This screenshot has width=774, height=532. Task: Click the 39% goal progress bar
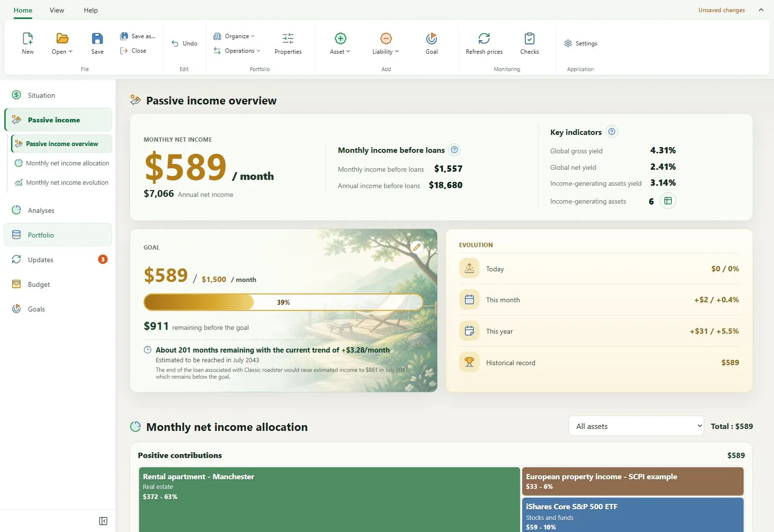283,302
